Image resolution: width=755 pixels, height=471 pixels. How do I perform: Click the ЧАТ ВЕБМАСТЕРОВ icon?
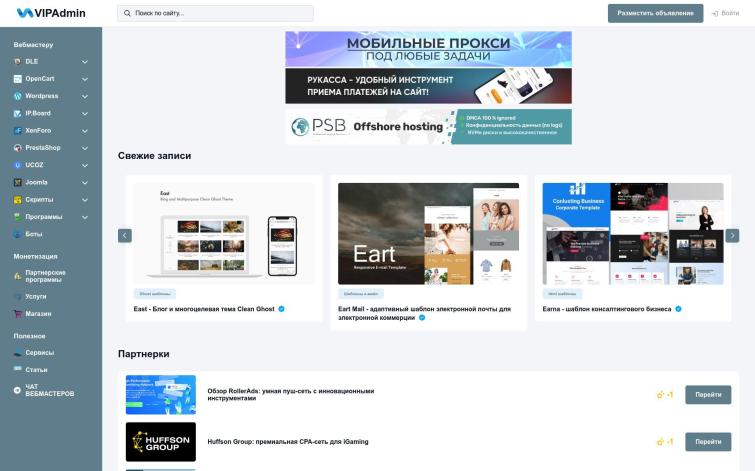[x=17, y=390]
